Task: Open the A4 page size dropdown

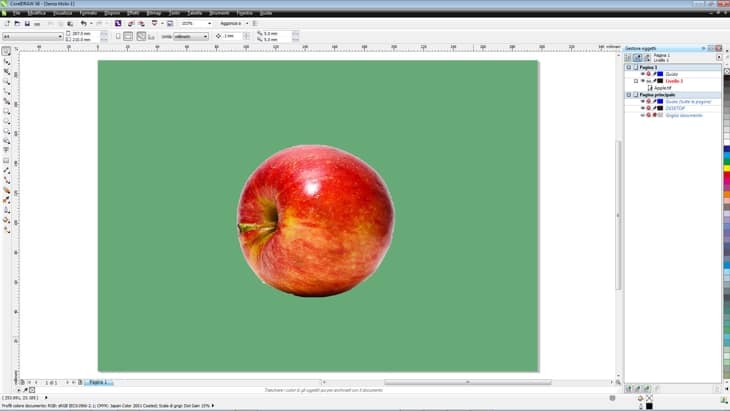Action: click(60, 36)
